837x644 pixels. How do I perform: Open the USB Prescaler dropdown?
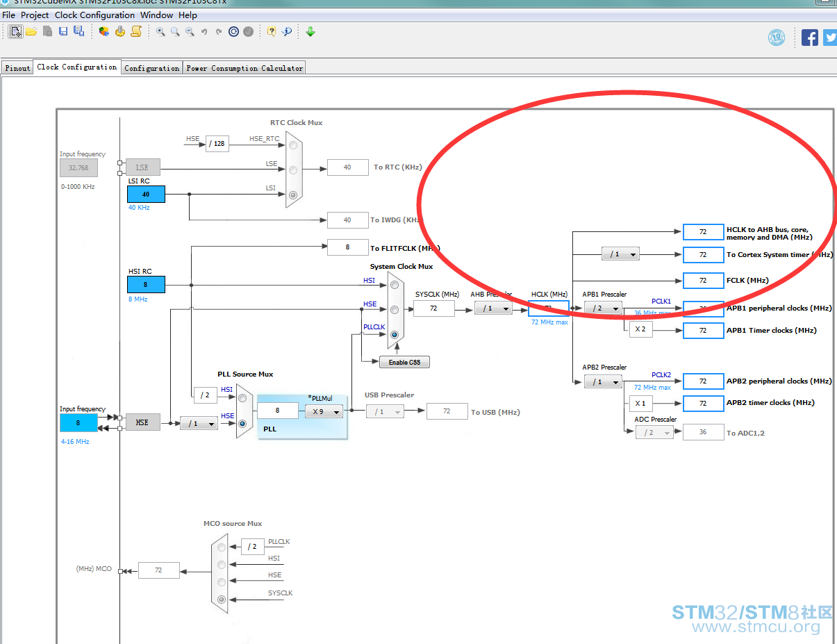pyautogui.click(x=385, y=412)
